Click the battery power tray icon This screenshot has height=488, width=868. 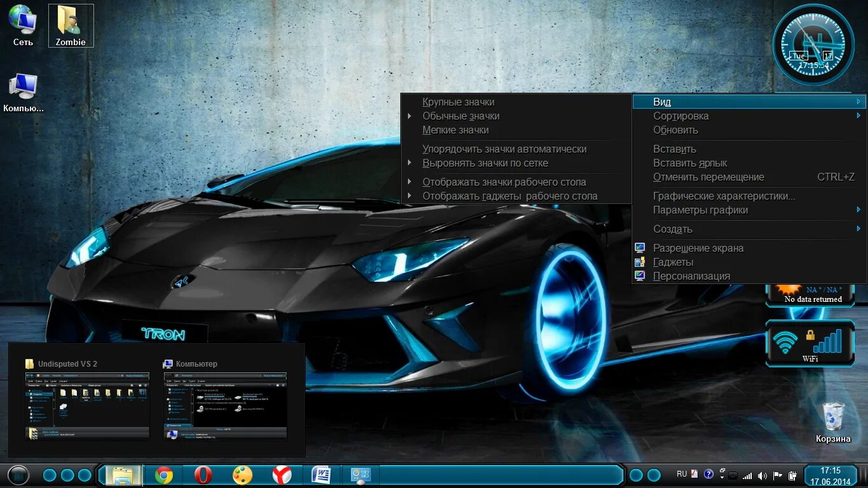point(792,475)
